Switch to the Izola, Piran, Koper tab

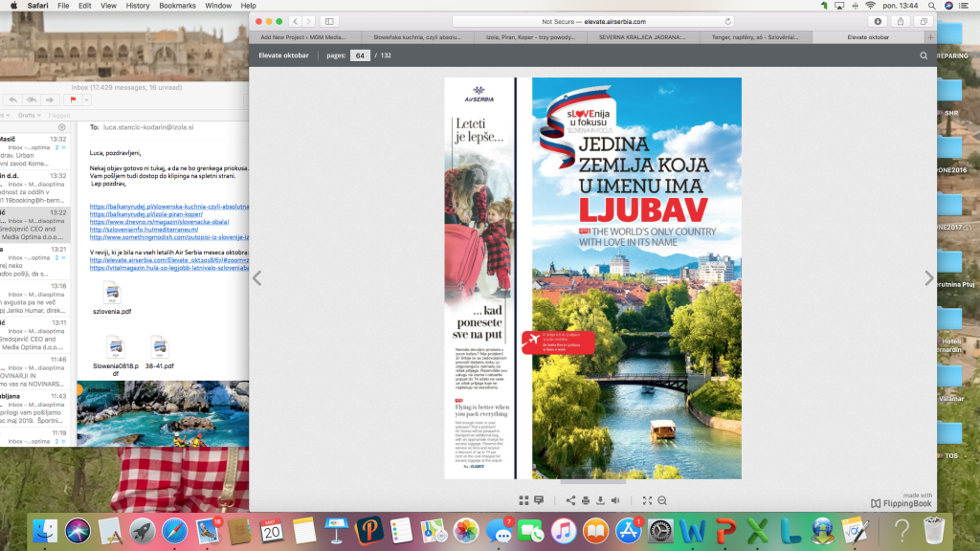pos(530,37)
